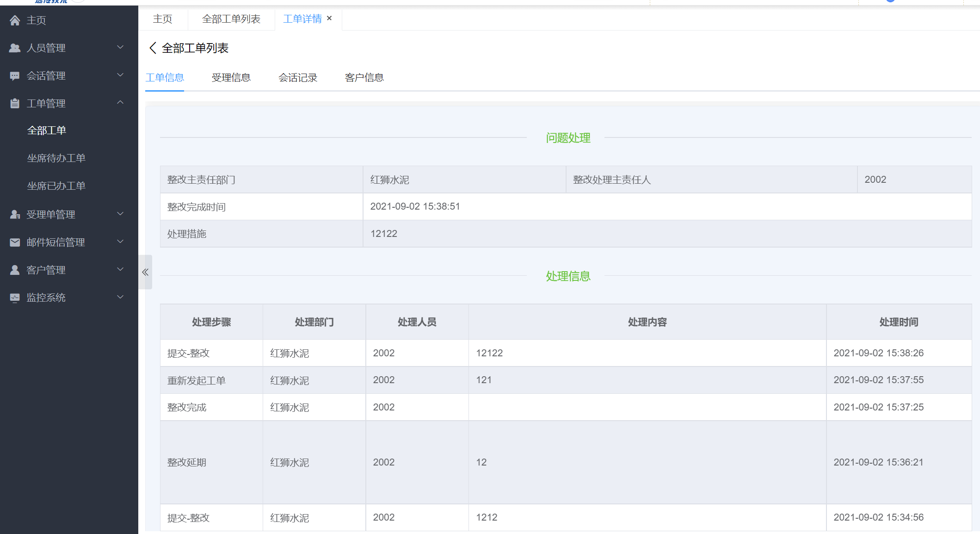Viewport: 980px width, 534px height.
Task: Click the 会话管理 chat bubble icon
Action: [x=15, y=76]
